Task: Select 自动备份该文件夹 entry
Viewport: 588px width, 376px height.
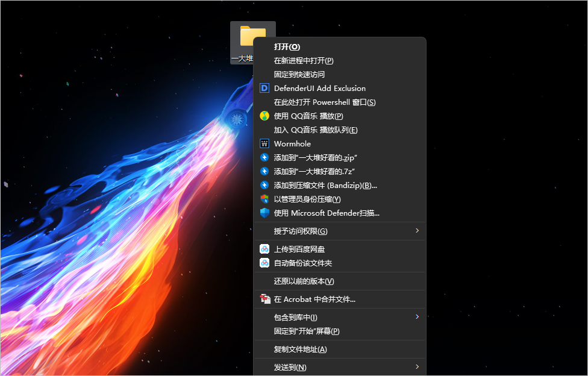Action: click(340, 263)
